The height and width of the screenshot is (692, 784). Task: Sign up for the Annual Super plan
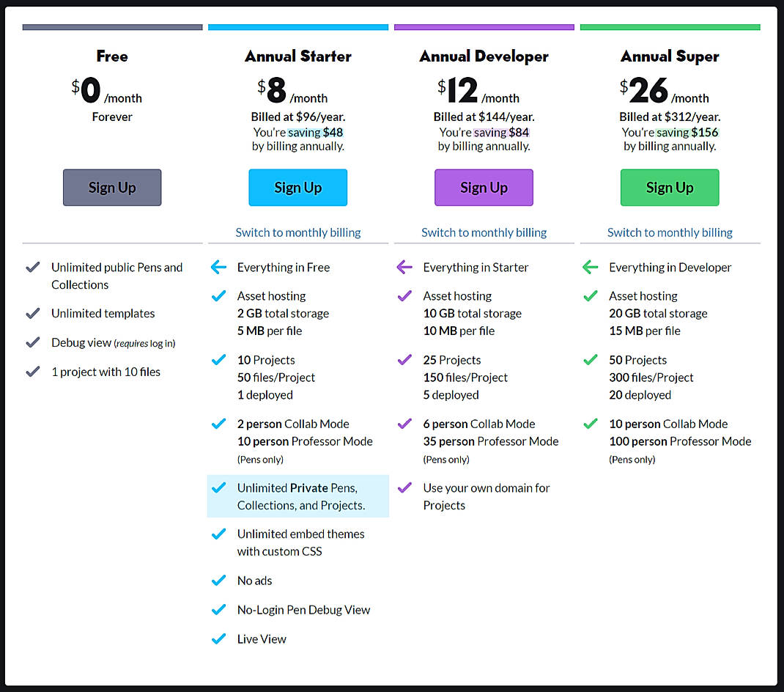[670, 187]
